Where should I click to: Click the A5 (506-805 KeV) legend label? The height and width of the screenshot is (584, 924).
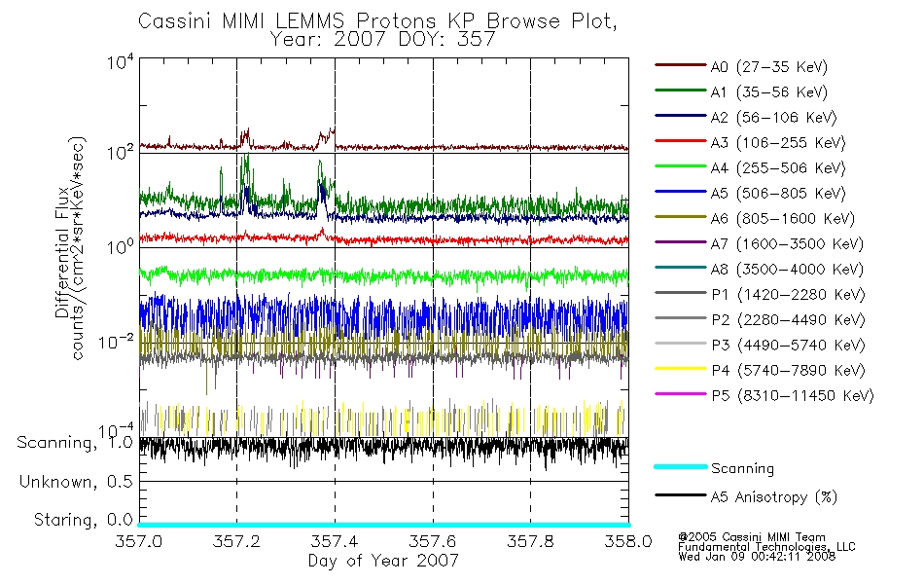778,194
